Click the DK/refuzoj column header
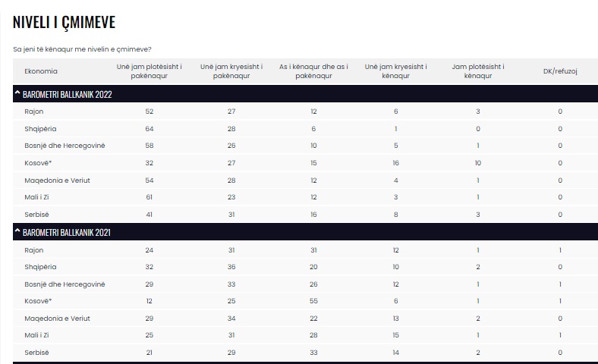 [560, 71]
